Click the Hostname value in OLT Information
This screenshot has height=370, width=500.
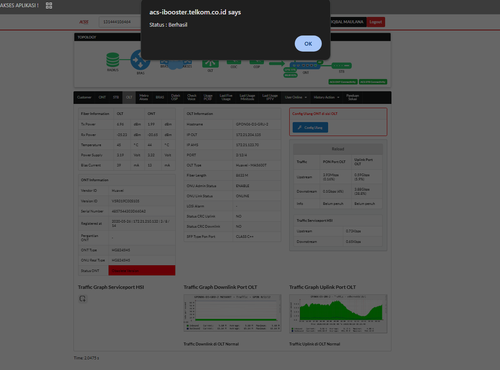pyautogui.click(x=252, y=124)
